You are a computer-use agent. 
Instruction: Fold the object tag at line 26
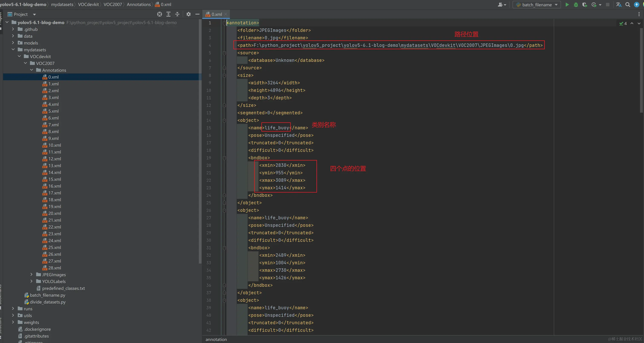(x=224, y=210)
